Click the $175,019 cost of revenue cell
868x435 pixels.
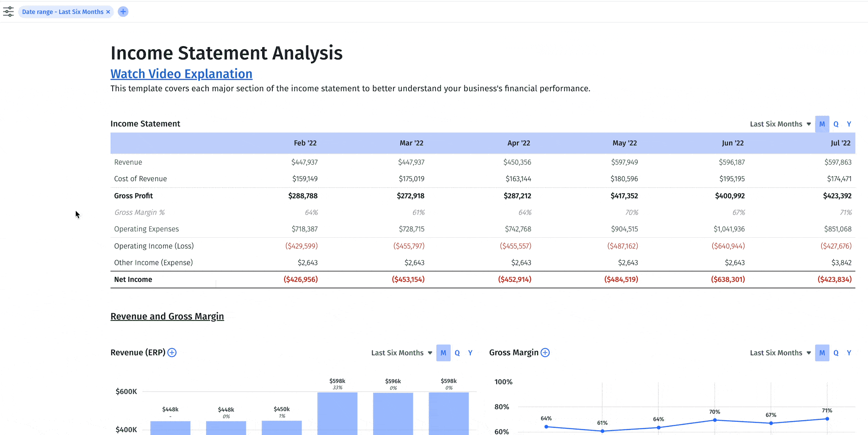[411, 179]
